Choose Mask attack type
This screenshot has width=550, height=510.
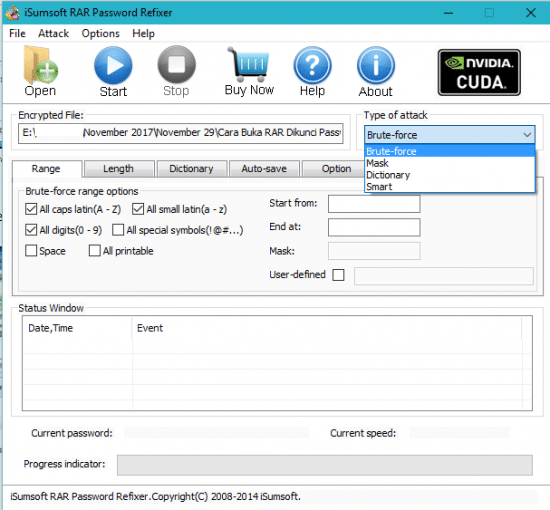click(x=449, y=163)
